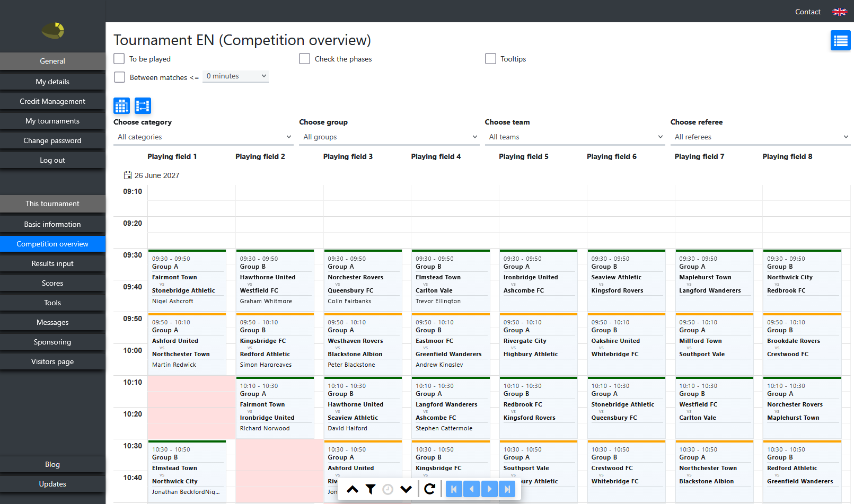
Task: Open the Tools menu item
Action: [52, 303]
